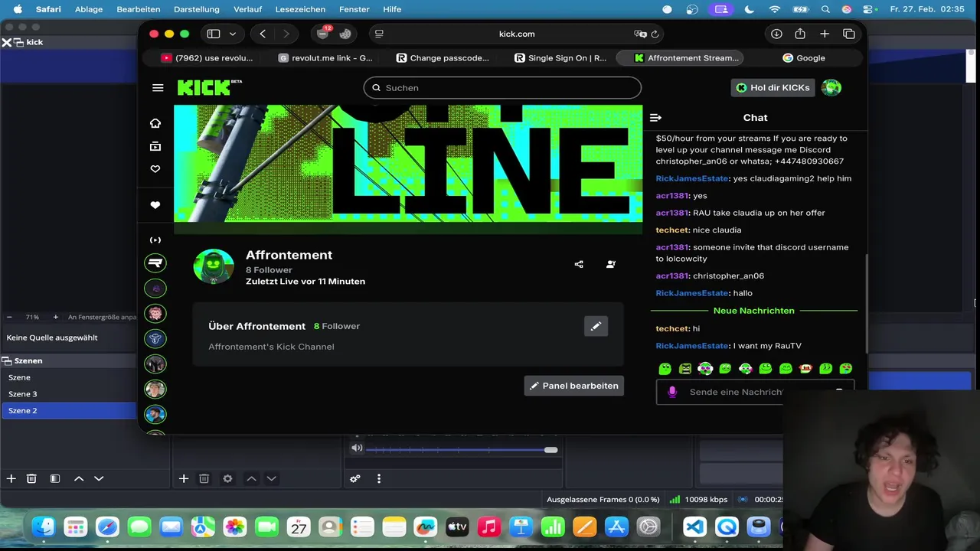
Task: Click the filled heart icon in sidebar
Action: click(x=155, y=205)
